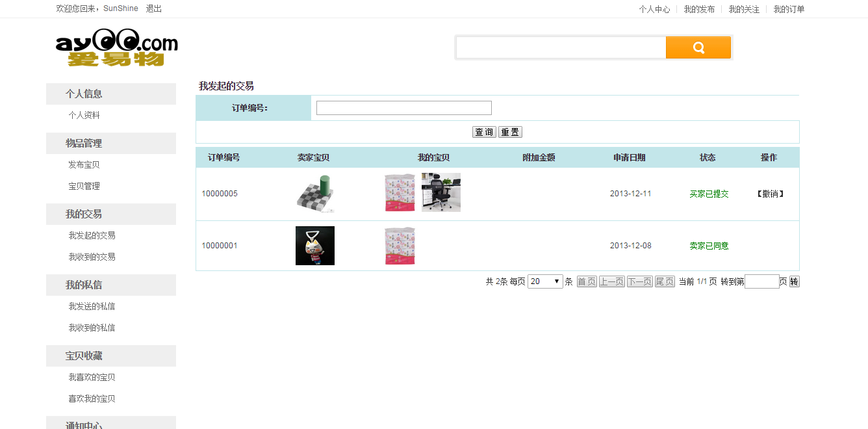
Task: Focus the 订单编号 order number input field
Action: 403,108
